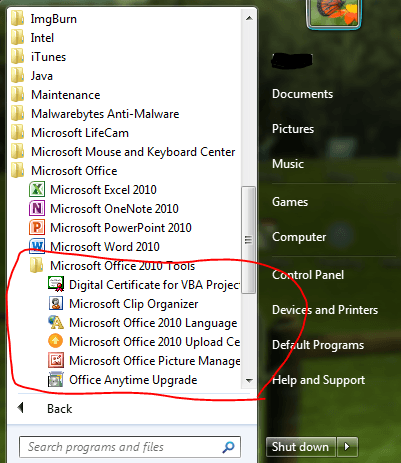Select the Microsoft OneNote 2010 label
This screenshot has width=401, height=463.
point(114,209)
